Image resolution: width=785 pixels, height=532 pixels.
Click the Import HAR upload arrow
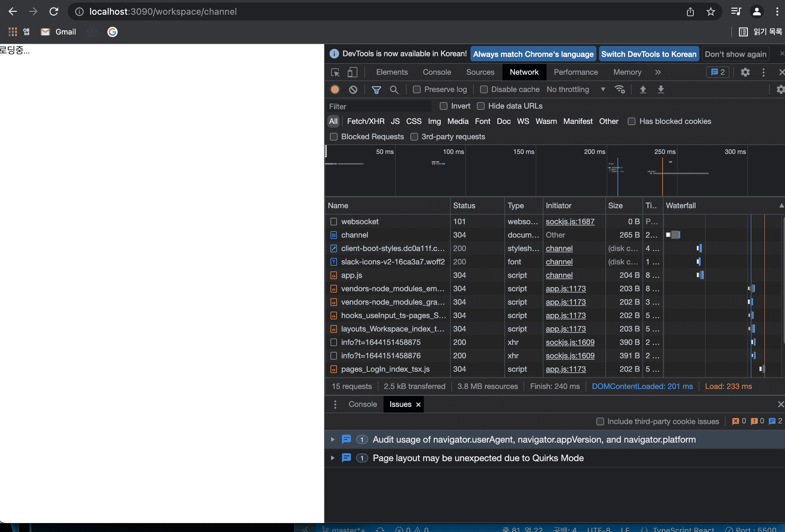tap(643, 89)
